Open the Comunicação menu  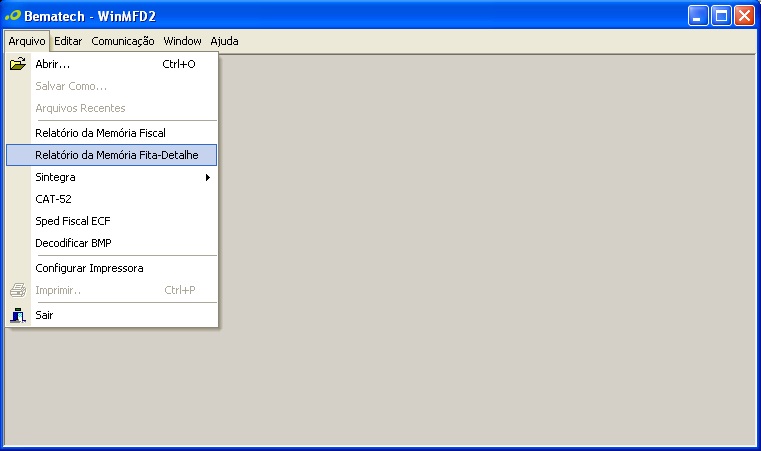(123, 41)
